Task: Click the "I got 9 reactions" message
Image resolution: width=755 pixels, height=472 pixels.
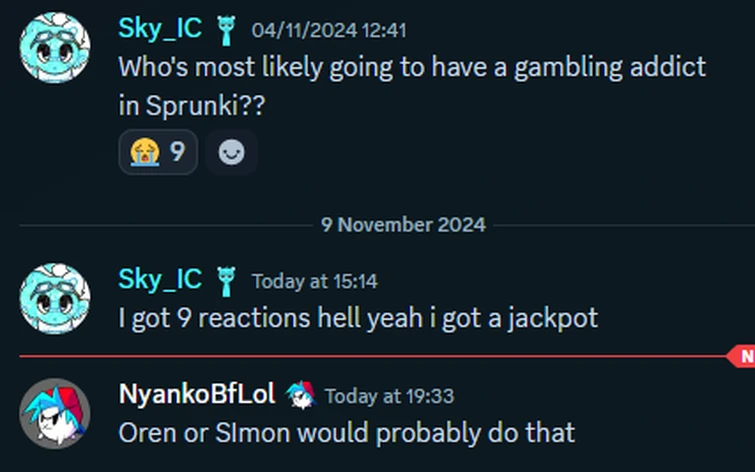Action: point(358,319)
